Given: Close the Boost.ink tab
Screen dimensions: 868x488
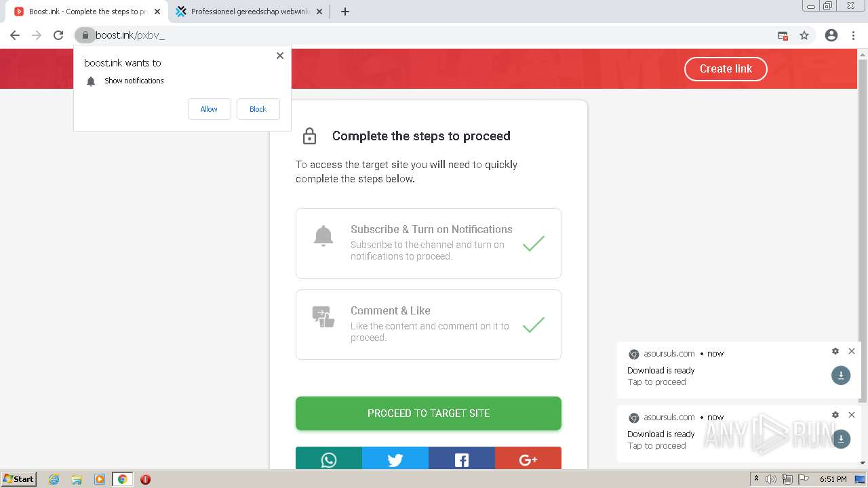Looking at the screenshot, I should [157, 12].
